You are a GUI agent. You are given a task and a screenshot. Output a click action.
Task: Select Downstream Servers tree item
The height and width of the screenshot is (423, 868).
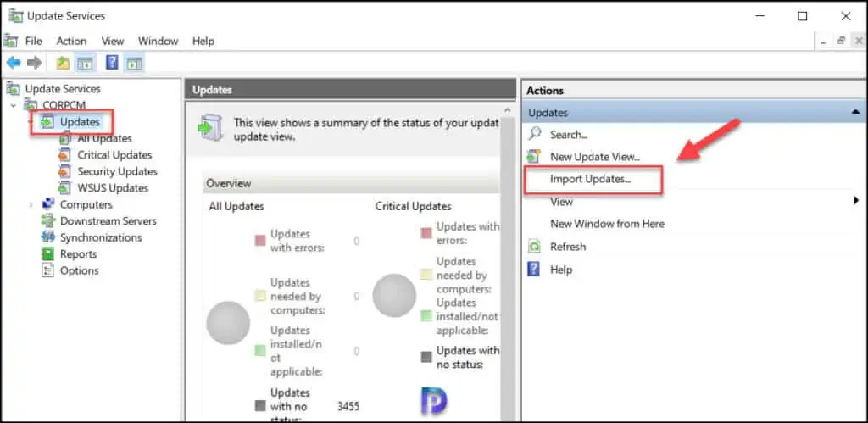108,221
